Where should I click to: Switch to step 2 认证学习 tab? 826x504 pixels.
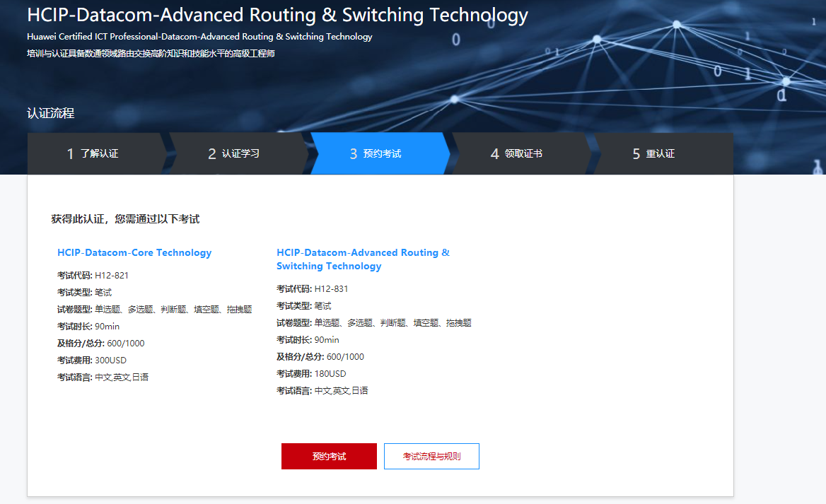tap(238, 153)
